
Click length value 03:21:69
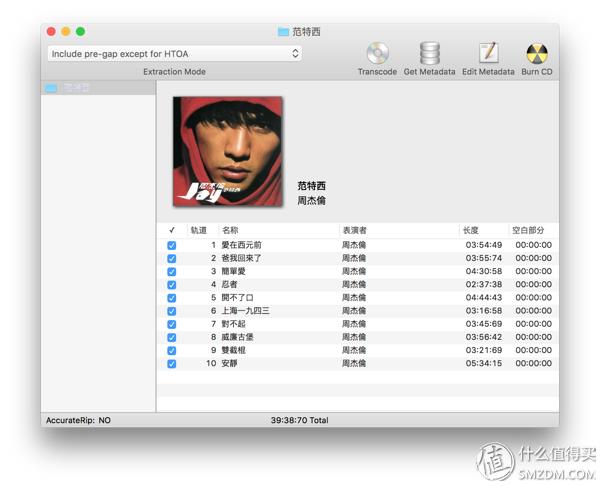[484, 350]
